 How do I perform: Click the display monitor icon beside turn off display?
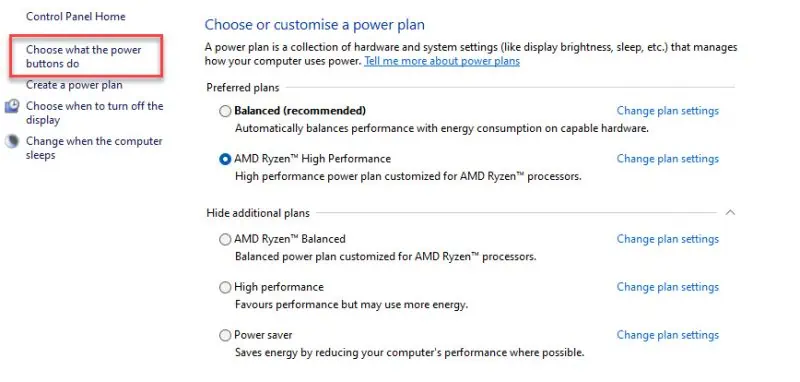point(12,107)
